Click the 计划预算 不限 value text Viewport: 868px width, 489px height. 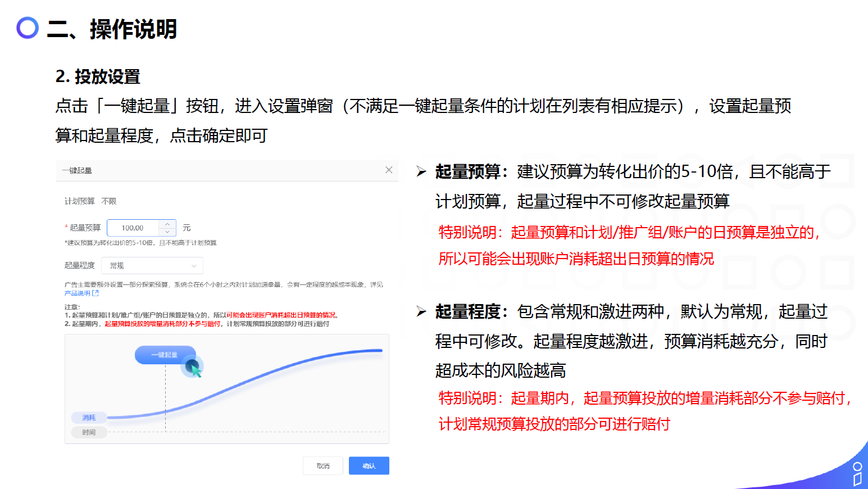coord(109,201)
